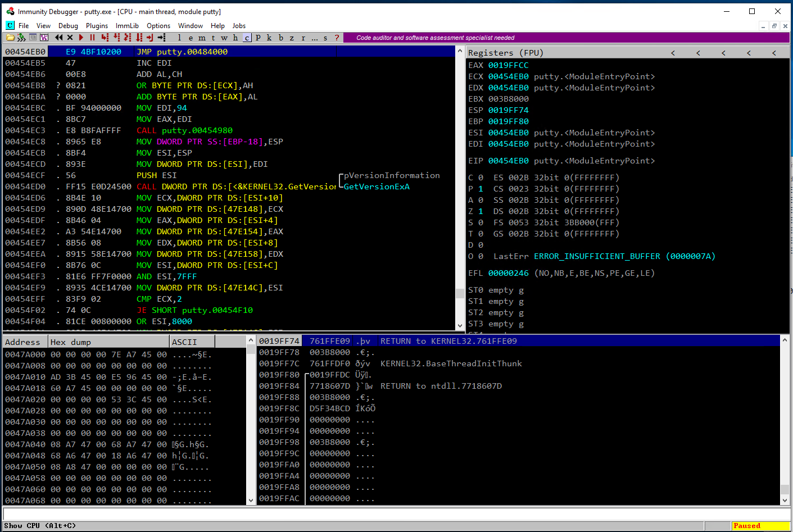Screen dimensions: 793x532
Task: Show Threads with 't' button
Action: (x=213, y=38)
